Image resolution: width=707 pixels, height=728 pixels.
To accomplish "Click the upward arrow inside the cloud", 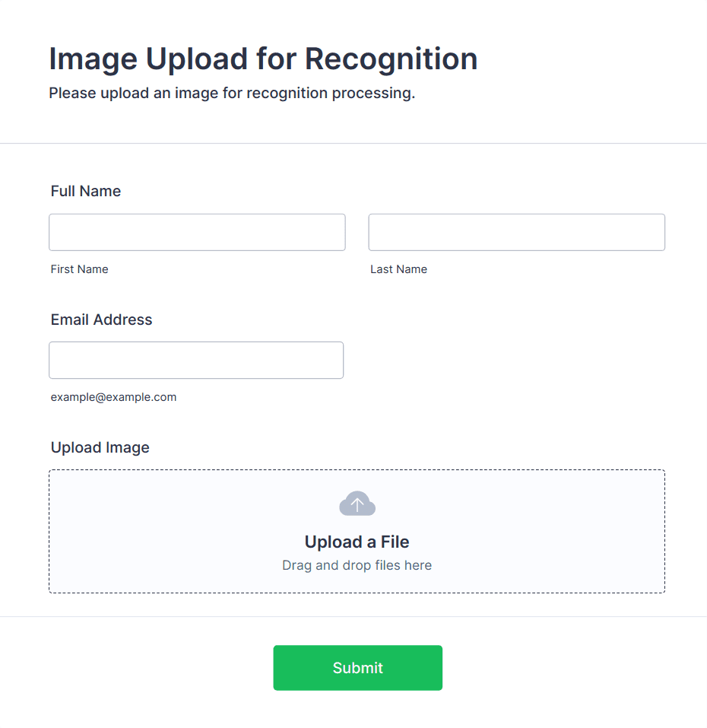I will (357, 504).
